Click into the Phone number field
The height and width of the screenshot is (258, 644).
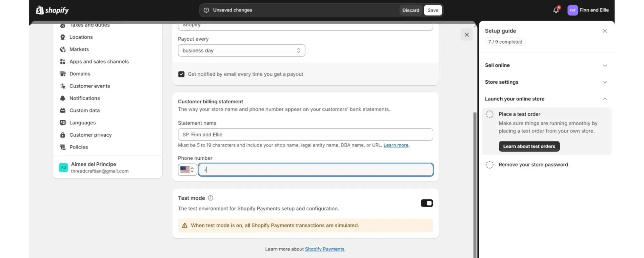coord(316,170)
